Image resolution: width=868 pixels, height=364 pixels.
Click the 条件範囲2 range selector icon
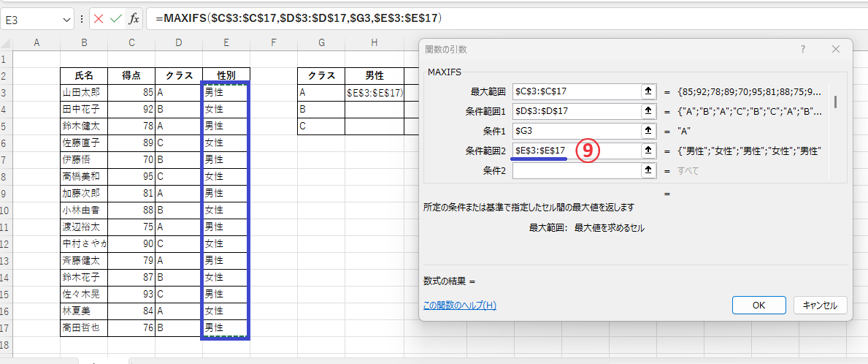pos(647,151)
